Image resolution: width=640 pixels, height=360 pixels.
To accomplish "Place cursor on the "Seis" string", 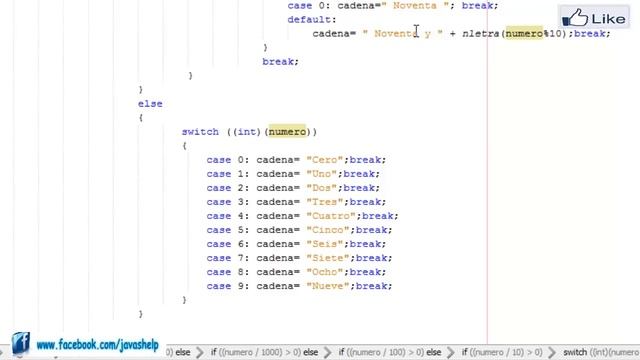I will point(325,244).
